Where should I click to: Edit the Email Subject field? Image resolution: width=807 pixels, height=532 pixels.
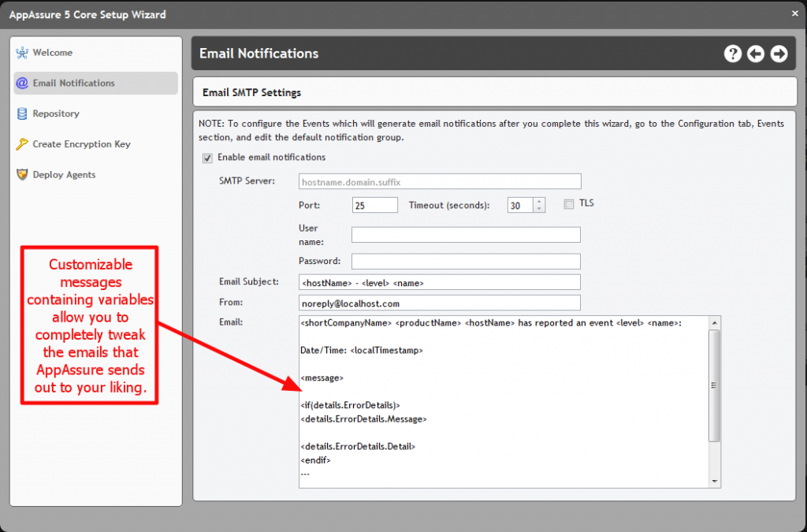tap(440, 282)
